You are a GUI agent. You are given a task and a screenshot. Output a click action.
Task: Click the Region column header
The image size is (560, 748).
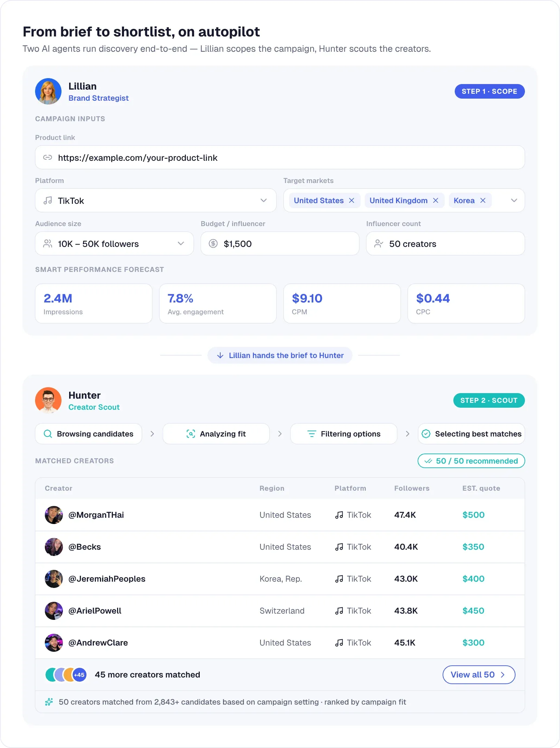point(272,488)
